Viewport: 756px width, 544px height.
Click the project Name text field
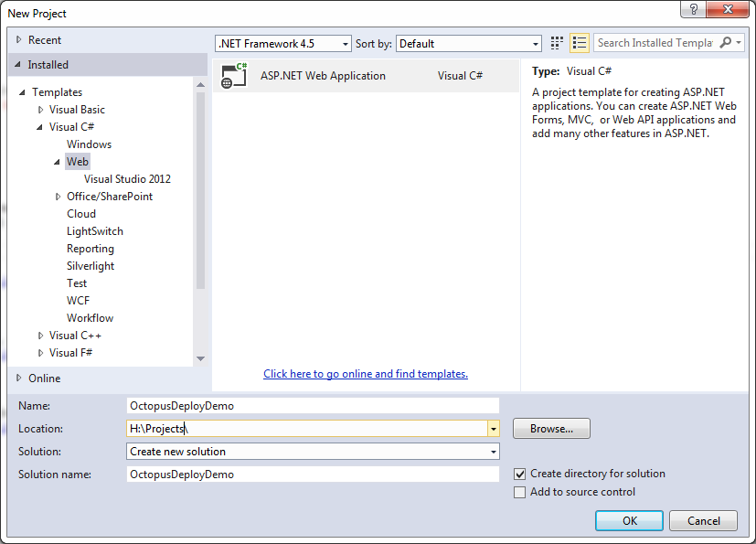pyautogui.click(x=314, y=405)
